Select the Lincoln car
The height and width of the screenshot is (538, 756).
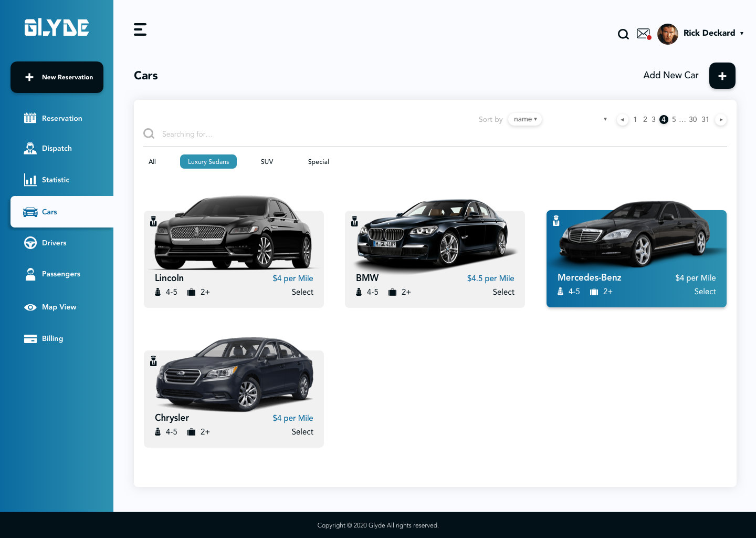(302, 292)
